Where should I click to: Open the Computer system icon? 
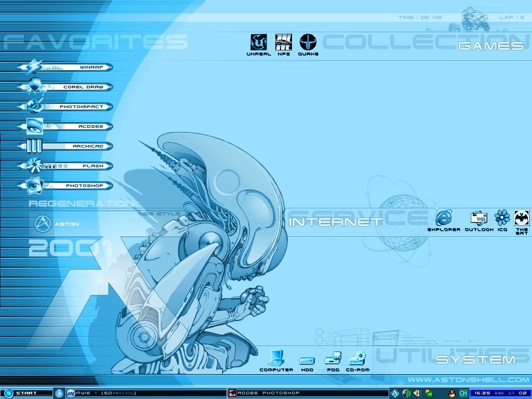[276, 358]
